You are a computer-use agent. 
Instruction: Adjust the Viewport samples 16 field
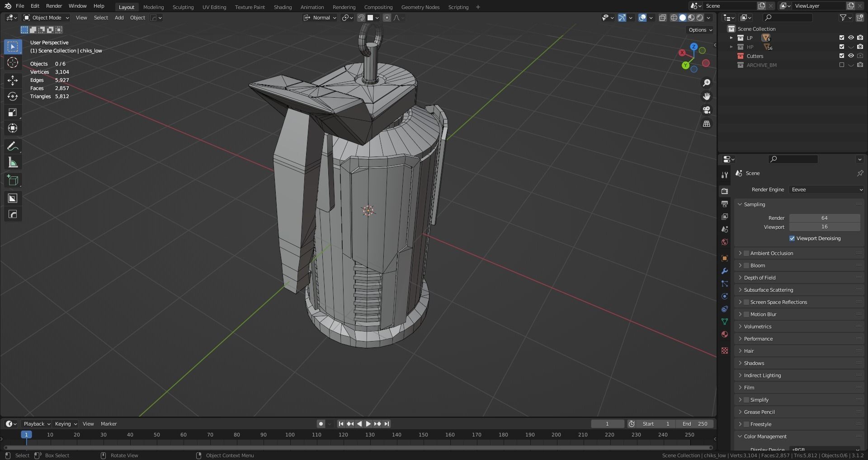tap(825, 227)
